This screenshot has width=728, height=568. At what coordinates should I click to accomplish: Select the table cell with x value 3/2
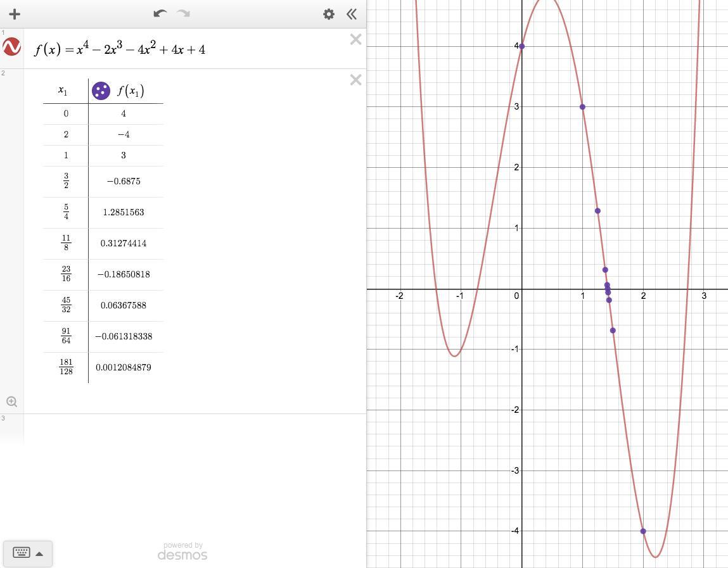(x=66, y=181)
